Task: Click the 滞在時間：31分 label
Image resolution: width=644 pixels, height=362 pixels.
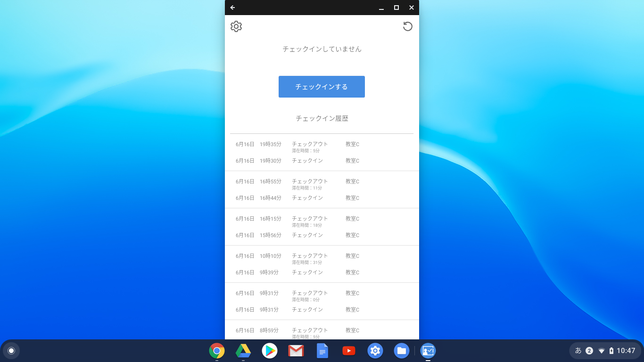Action: pos(307,263)
